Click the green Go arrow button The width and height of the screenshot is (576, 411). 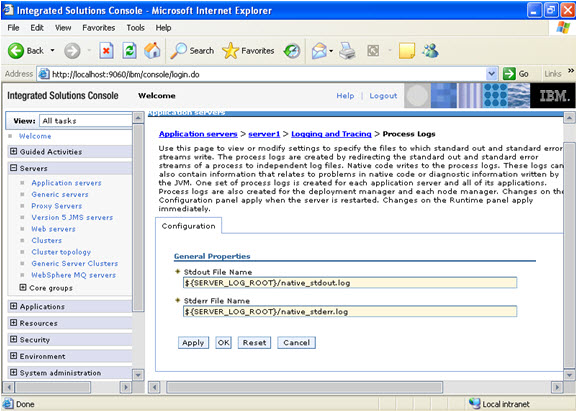(509, 74)
